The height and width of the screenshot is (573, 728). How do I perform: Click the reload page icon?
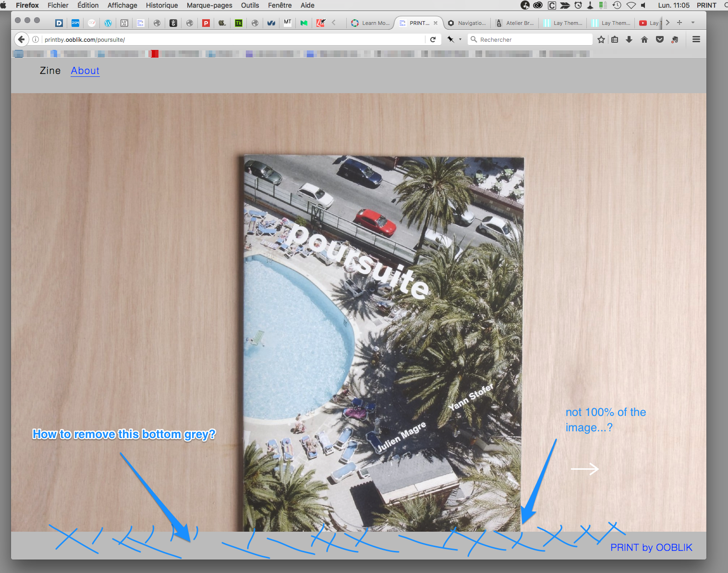[x=433, y=39]
